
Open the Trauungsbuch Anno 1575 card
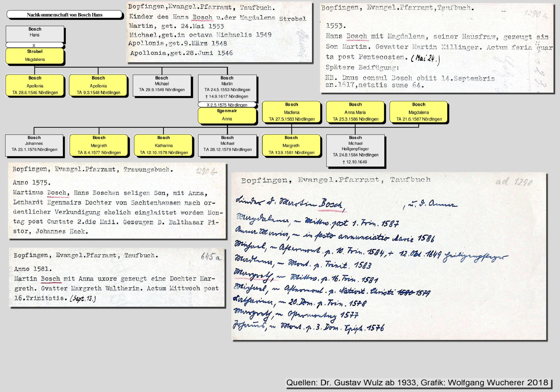[117, 201]
